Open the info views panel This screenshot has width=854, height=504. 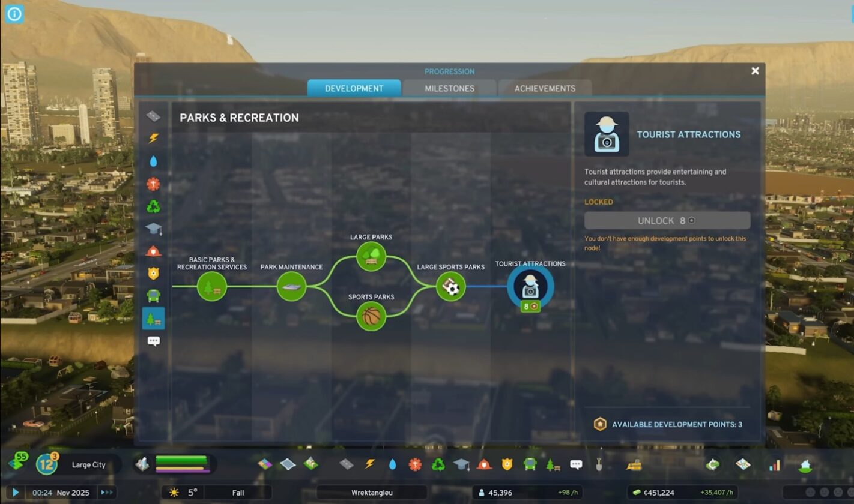(x=14, y=14)
